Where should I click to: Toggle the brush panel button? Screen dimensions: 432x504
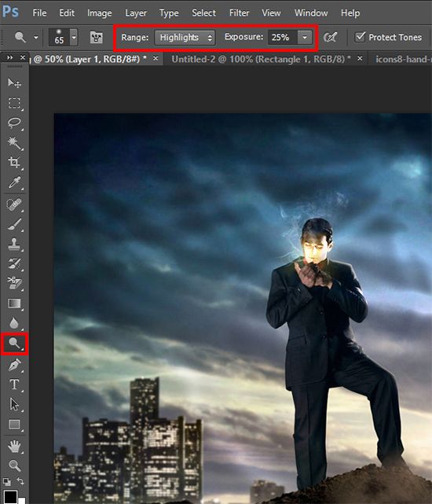tap(96, 37)
